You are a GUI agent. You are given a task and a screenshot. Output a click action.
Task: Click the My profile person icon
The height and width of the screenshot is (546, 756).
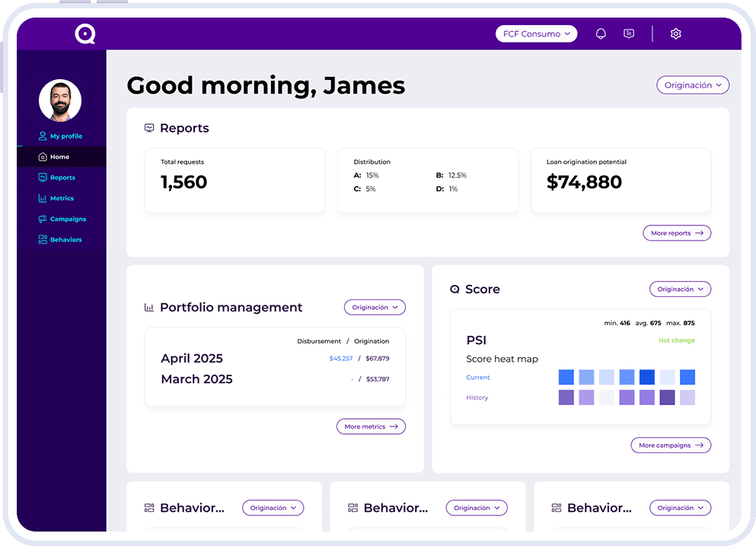(x=43, y=136)
